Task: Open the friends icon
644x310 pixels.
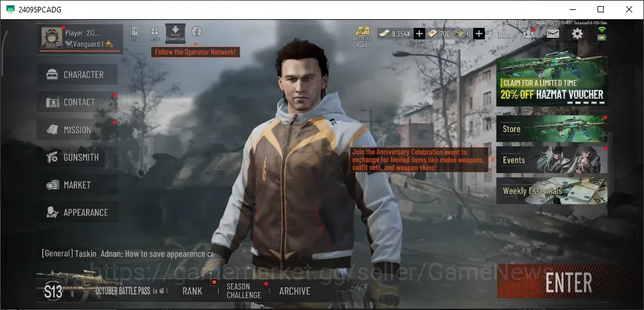Action: [528, 33]
